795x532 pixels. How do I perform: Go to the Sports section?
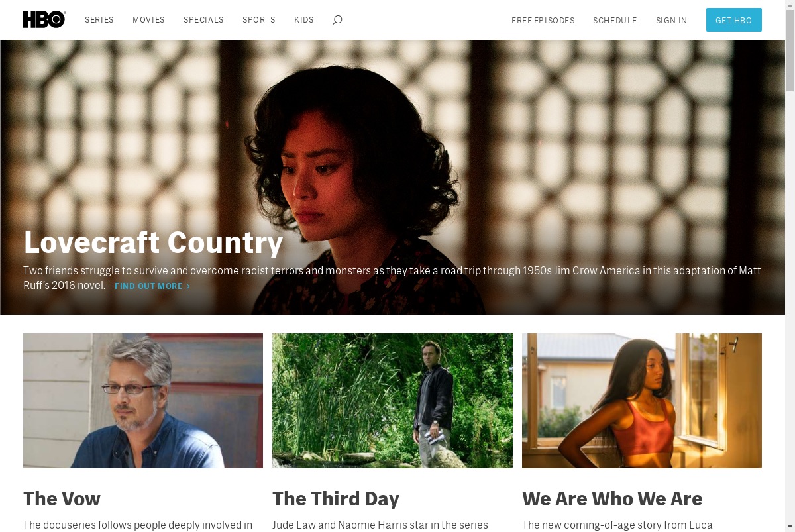[259, 20]
